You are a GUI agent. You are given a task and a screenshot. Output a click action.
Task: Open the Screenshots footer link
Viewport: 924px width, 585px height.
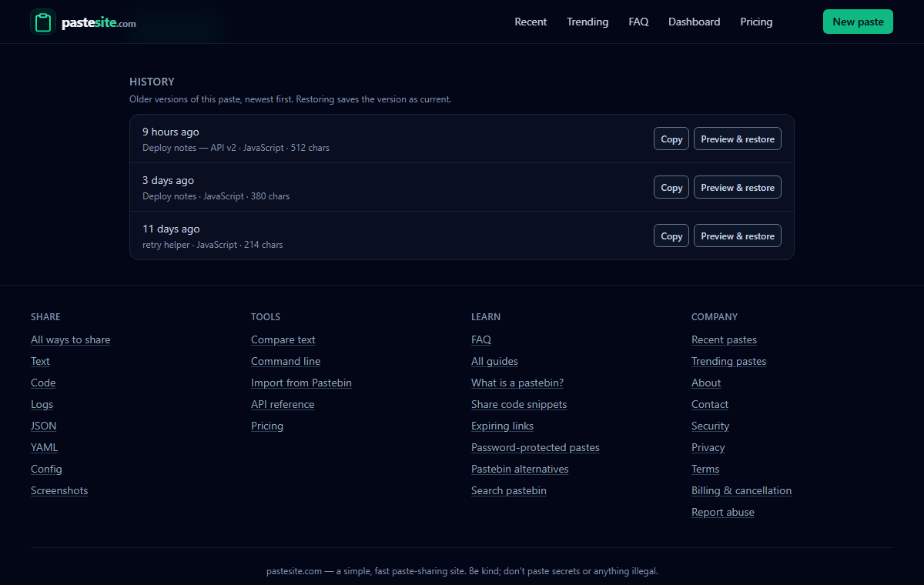click(x=59, y=491)
